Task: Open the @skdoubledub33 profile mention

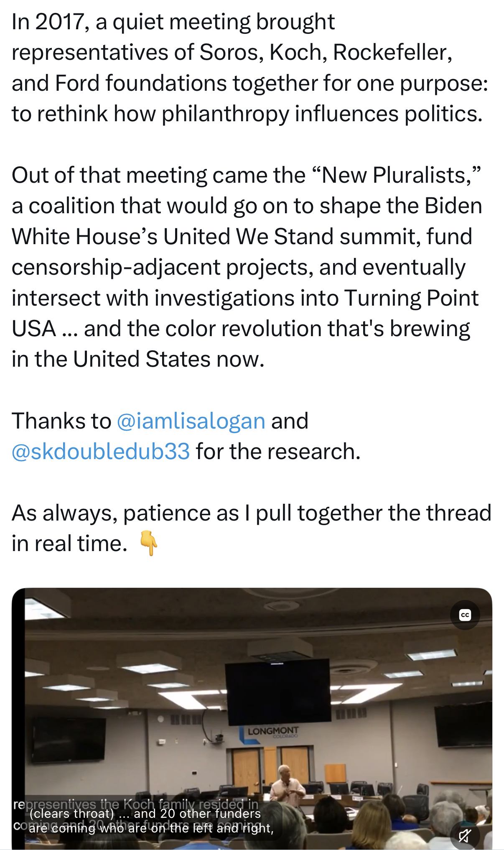Action: pyautogui.click(x=101, y=452)
